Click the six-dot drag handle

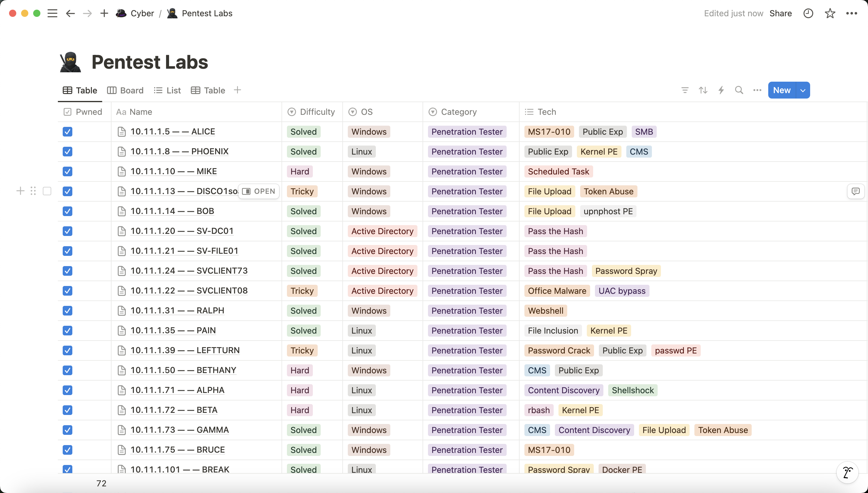[33, 191]
